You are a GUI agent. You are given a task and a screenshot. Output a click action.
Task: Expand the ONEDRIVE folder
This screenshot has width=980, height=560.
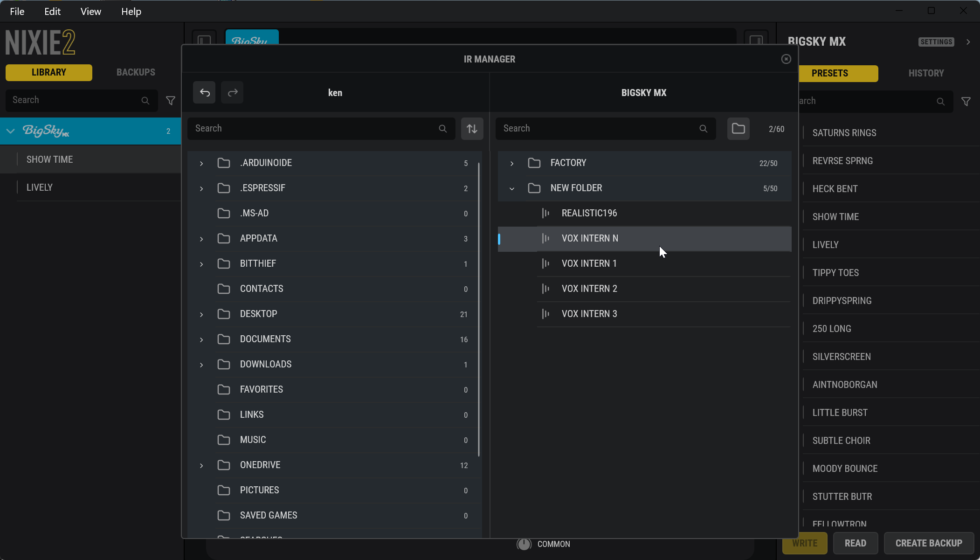pyautogui.click(x=201, y=466)
